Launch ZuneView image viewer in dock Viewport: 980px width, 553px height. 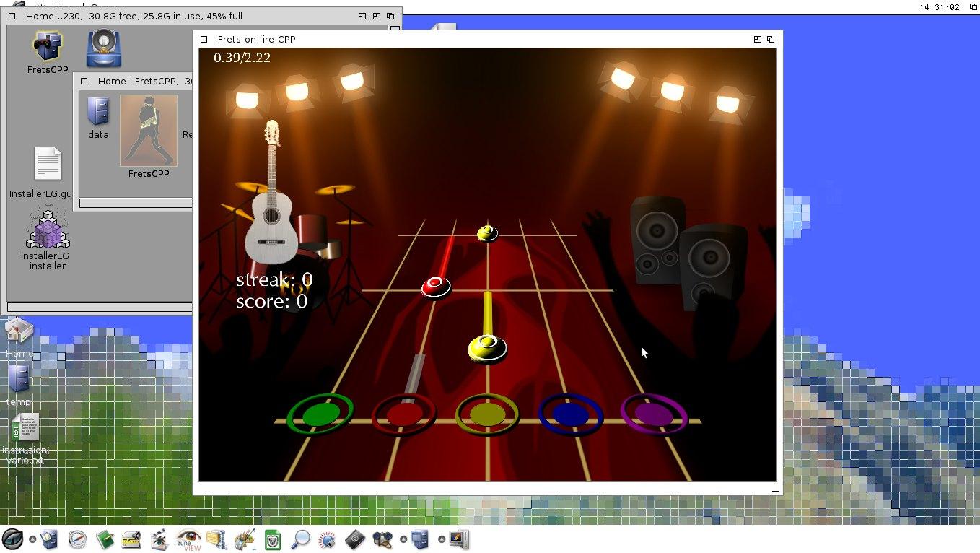(x=188, y=539)
